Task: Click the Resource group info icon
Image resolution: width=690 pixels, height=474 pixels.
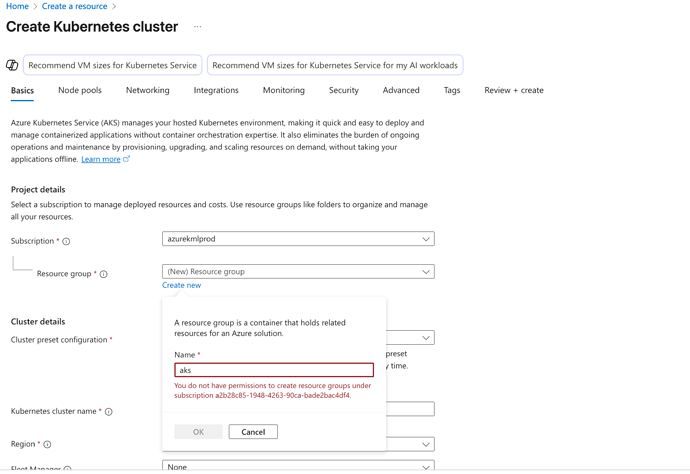Action: [103, 274]
